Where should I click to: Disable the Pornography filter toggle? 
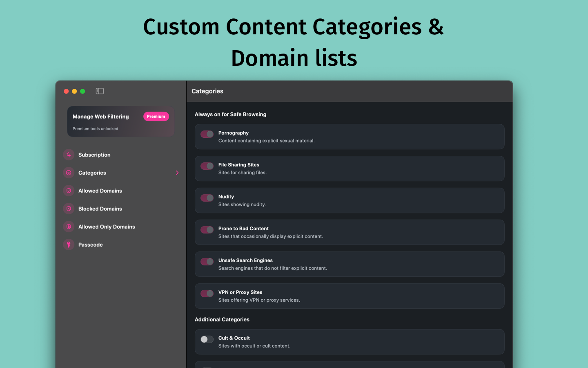(x=207, y=134)
